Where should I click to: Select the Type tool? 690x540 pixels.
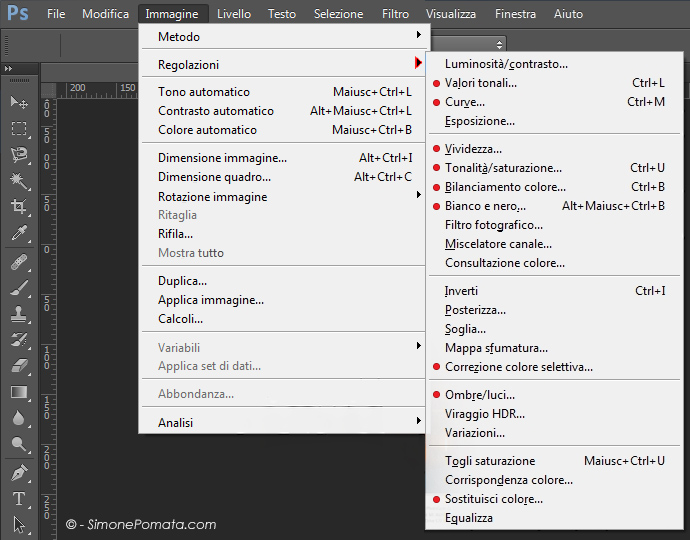[x=19, y=498]
